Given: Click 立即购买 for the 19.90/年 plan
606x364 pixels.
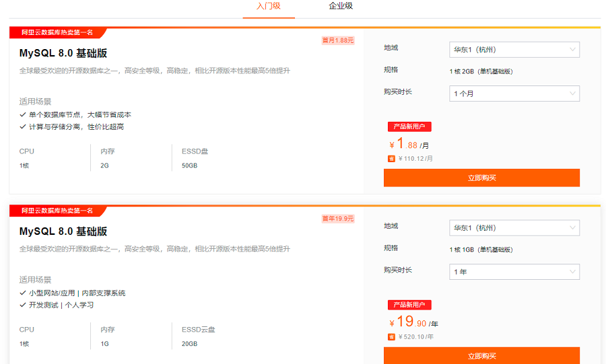Looking at the screenshot, I should [481, 355].
